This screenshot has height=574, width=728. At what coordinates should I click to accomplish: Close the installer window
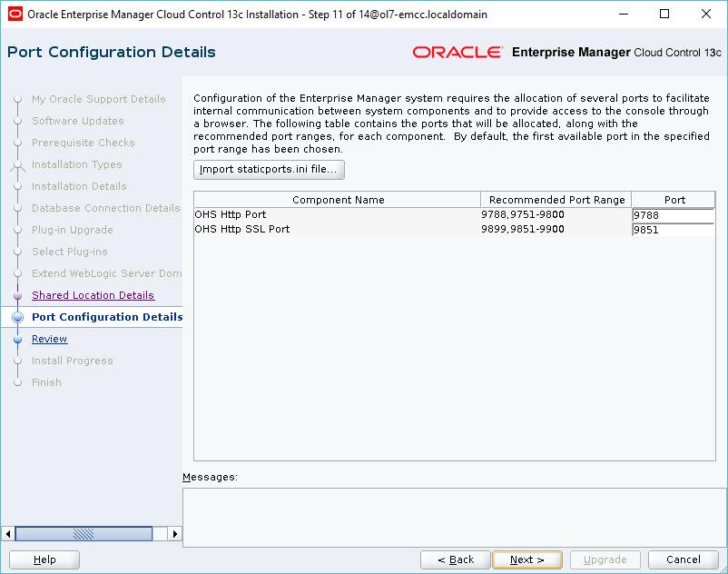(705, 14)
